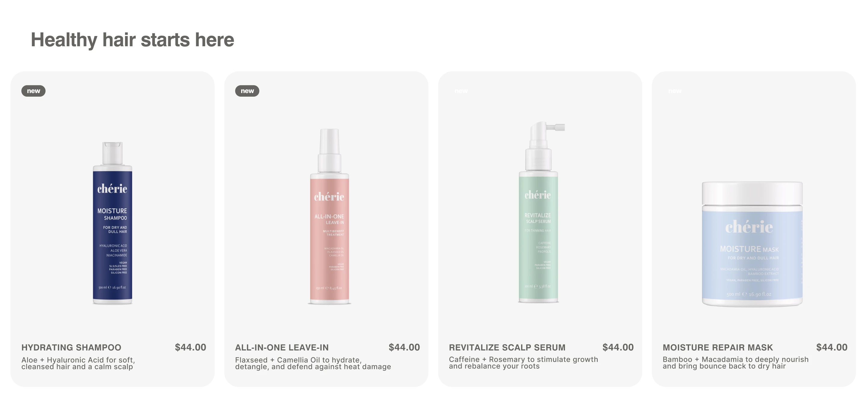Click the $44.00 price of All-In-One Leave-In
Screen dimensions: 868x410
click(404, 347)
